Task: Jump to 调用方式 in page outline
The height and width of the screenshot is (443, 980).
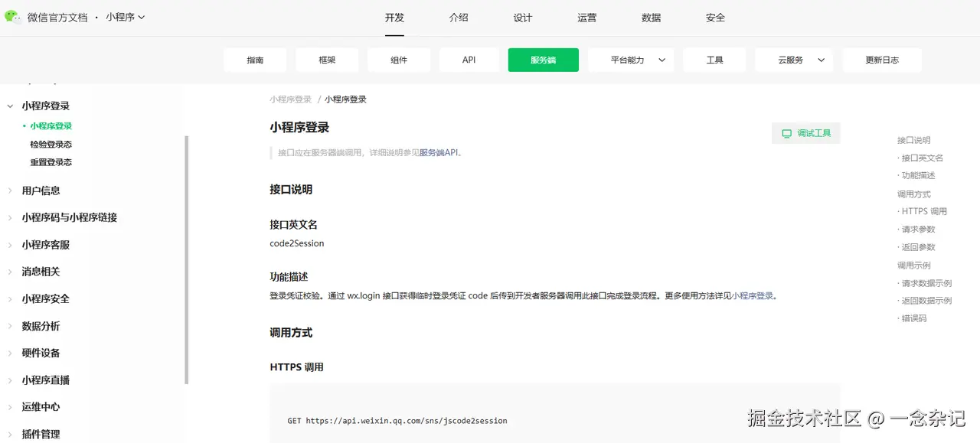Action: (x=914, y=194)
